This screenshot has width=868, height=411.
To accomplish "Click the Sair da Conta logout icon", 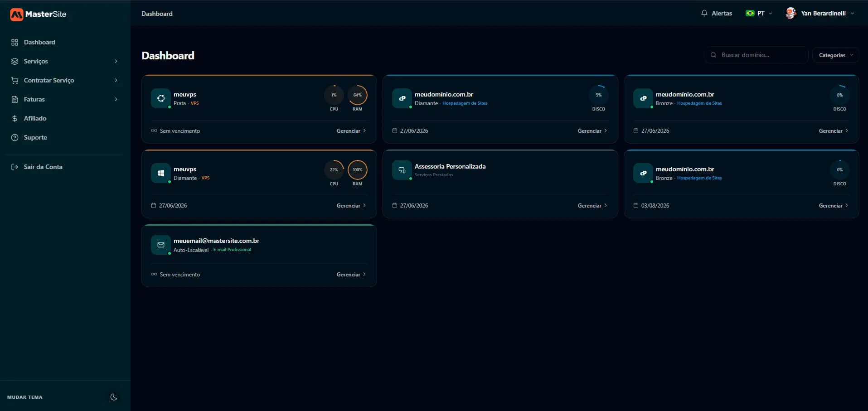I will point(15,167).
